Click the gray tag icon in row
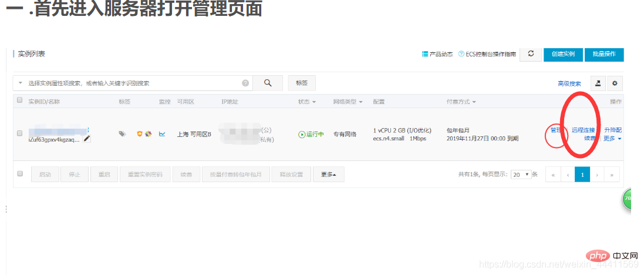Viewport: 644px width, 275px height. (x=122, y=134)
